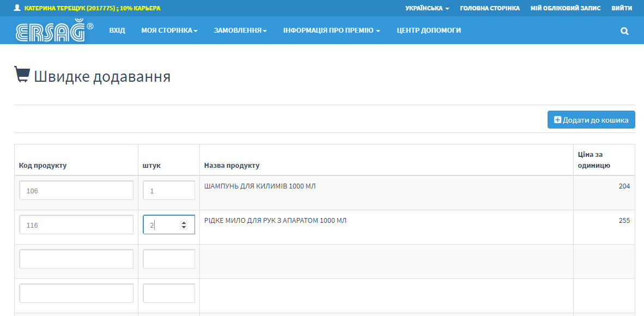Focus the product code field with 116

76,225
